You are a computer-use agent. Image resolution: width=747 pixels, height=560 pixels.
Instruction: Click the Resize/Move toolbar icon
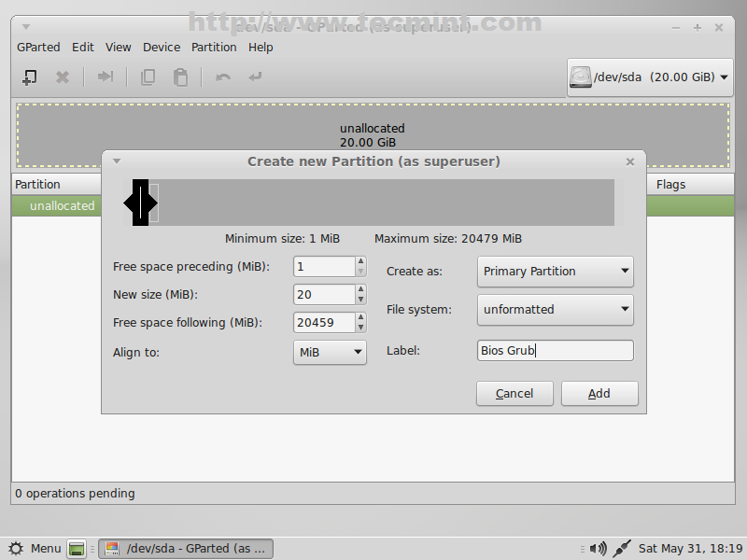click(x=105, y=77)
